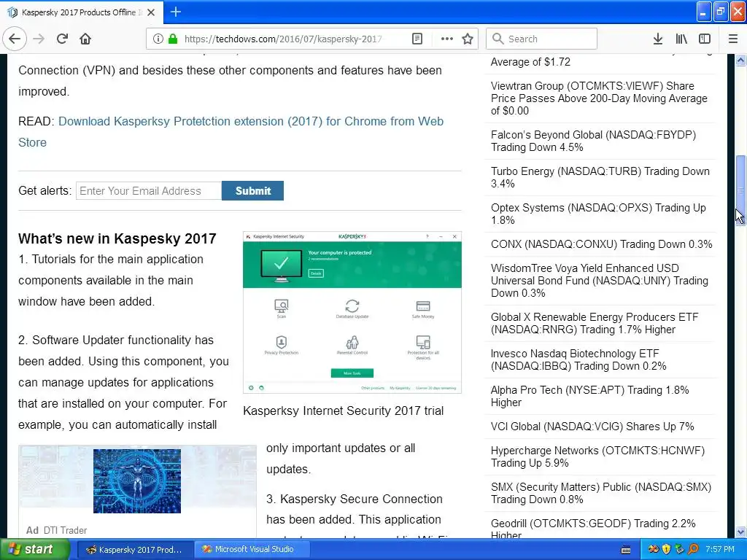Open Optex Systems Trading Up article

(x=598, y=214)
